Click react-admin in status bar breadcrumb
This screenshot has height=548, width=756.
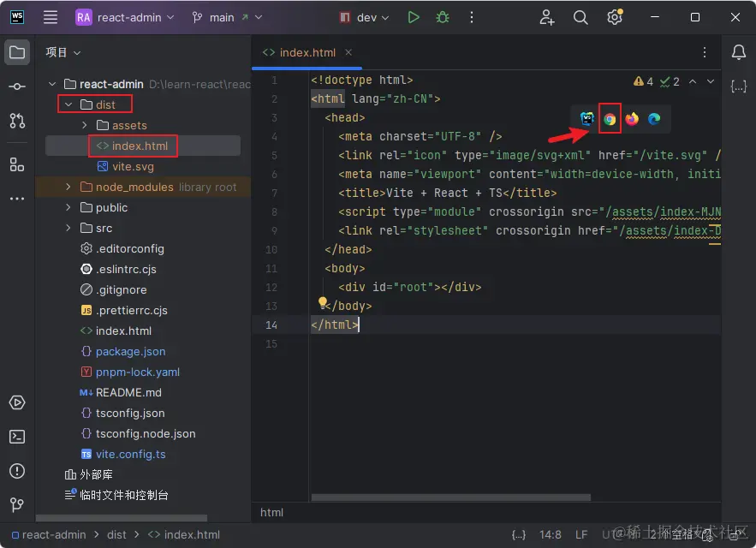point(49,535)
